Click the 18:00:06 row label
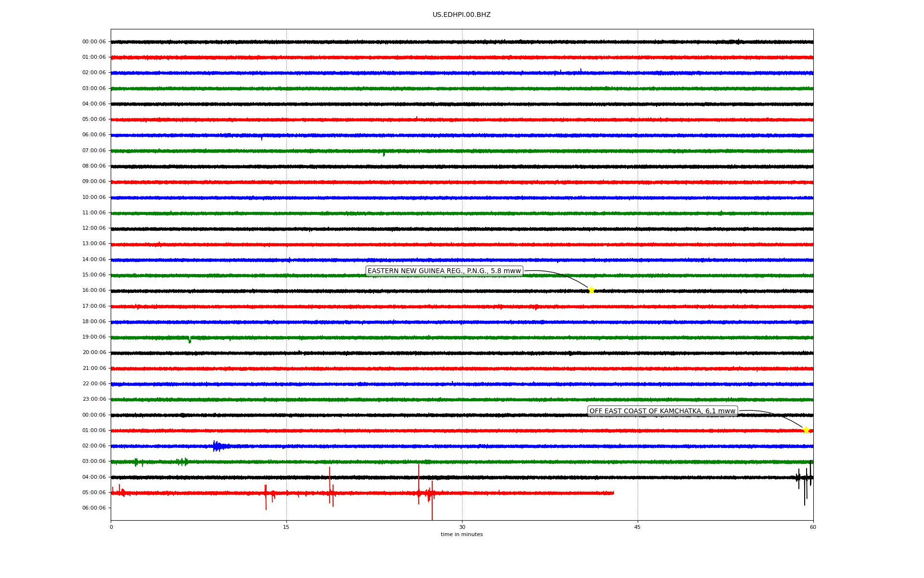Image resolution: width=924 pixels, height=578 pixels. [94, 322]
